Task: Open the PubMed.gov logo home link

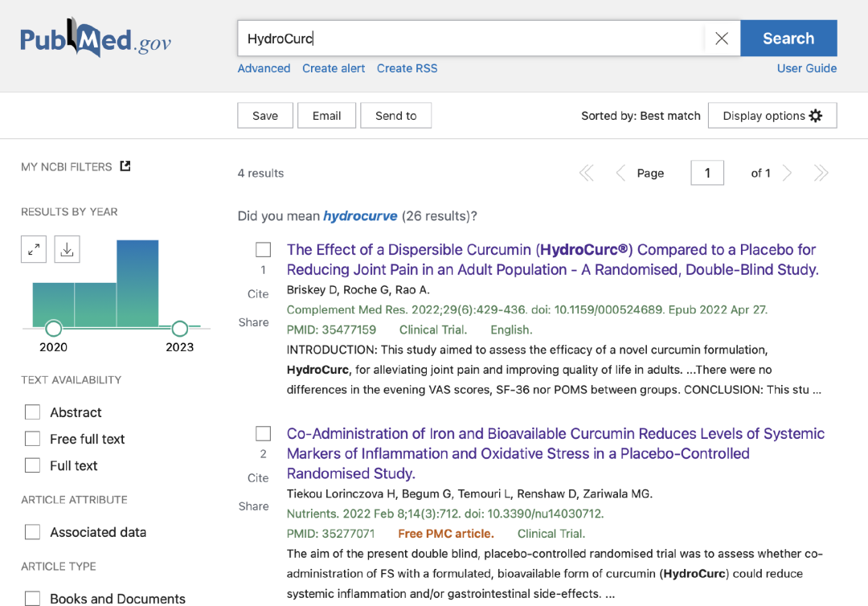Action: (x=96, y=38)
